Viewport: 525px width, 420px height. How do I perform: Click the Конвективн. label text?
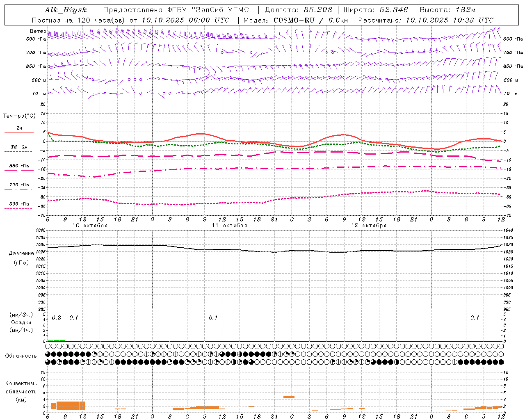pyautogui.click(x=21, y=383)
